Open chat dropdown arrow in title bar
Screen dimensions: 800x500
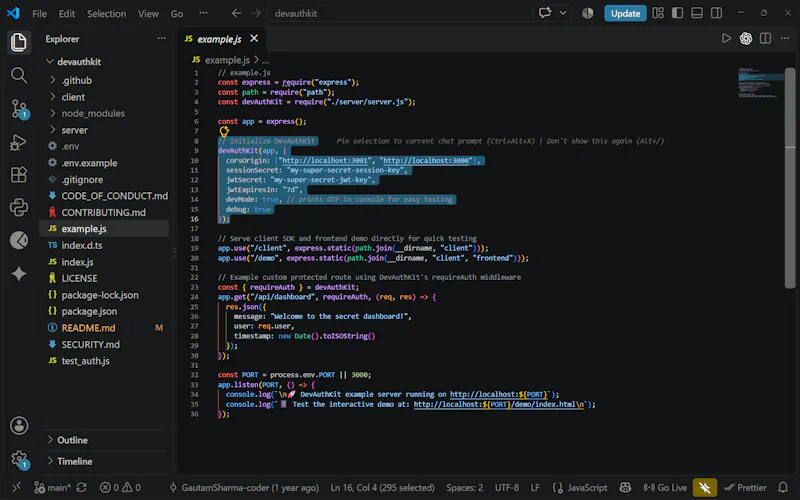click(563, 13)
